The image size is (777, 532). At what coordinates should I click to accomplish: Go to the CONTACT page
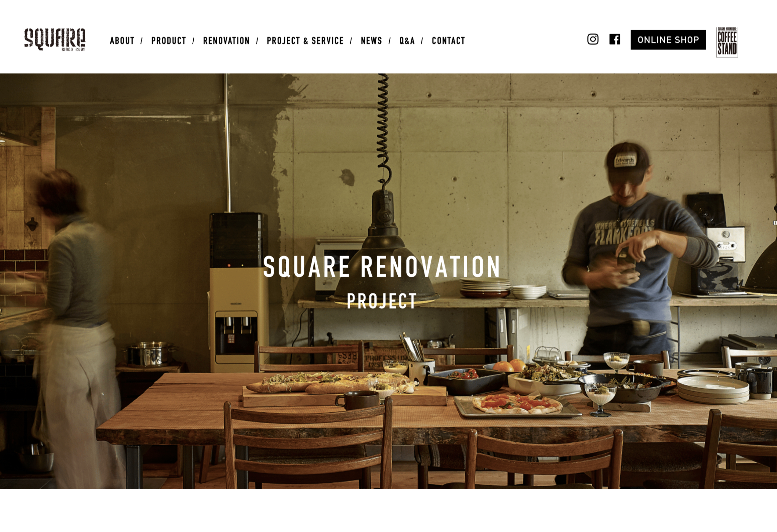point(449,41)
